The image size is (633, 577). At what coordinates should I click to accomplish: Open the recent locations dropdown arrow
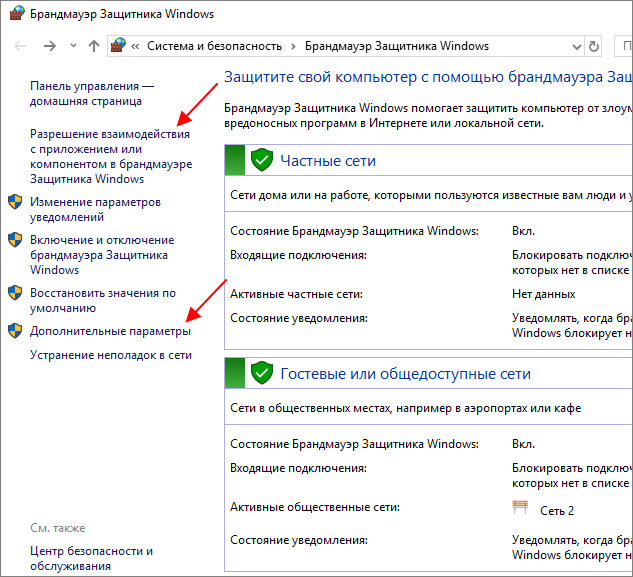click(73, 45)
